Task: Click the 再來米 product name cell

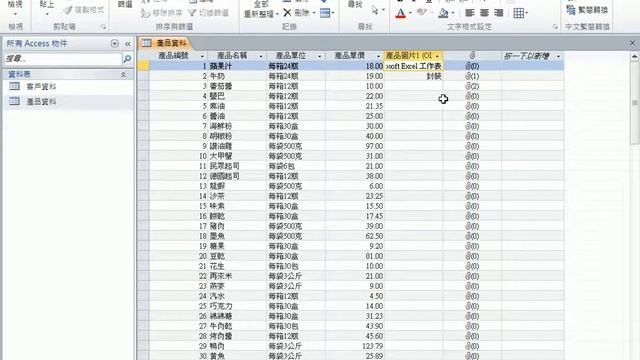Action: pyautogui.click(x=237, y=276)
